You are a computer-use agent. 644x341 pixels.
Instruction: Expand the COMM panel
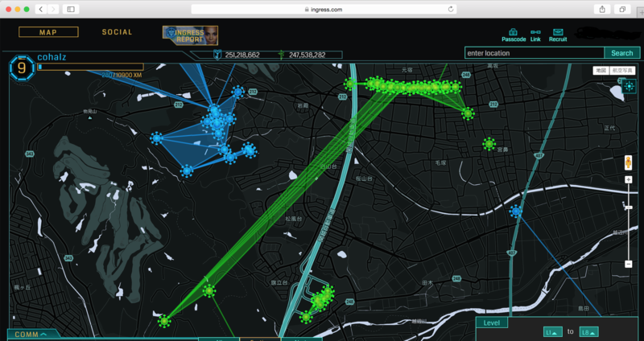pyautogui.click(x=31, y=335)
